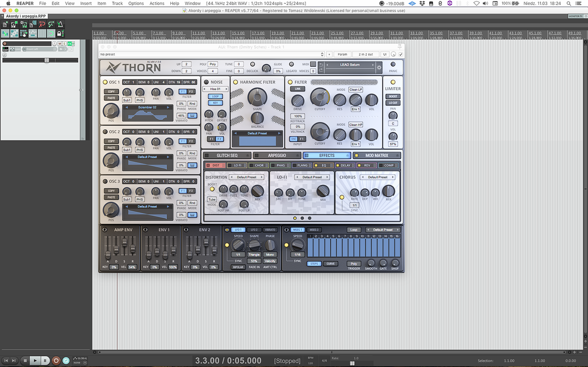Switch to the MOD MATRIX tab

(376, 156)
